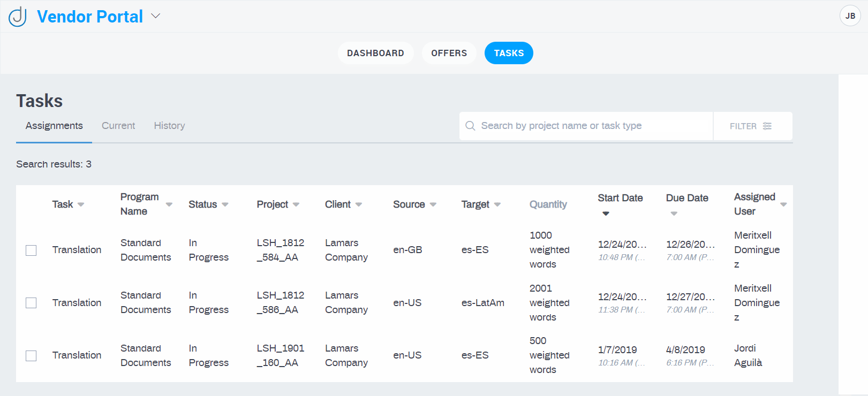
Task: Click the 500 weighted words quantity
Action: point(549,355)
